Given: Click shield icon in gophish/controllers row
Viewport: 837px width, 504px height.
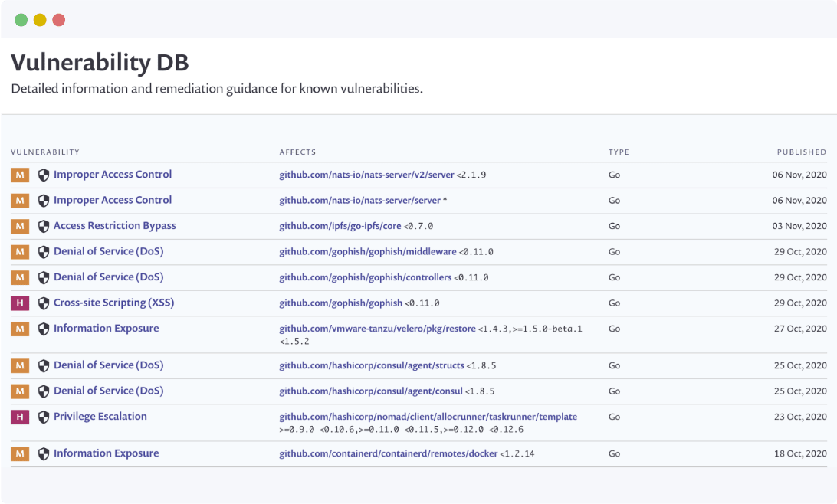Looking at the screenshot, I should tap(44, 277).
